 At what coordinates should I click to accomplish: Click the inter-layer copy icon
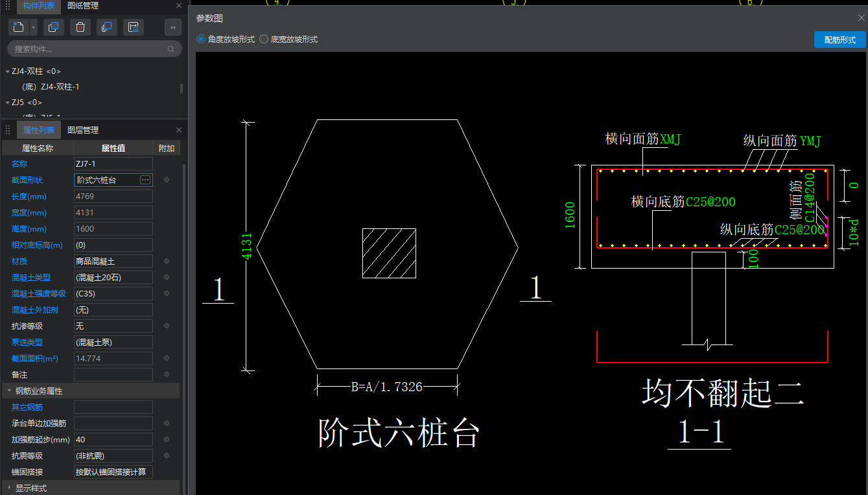107,27
